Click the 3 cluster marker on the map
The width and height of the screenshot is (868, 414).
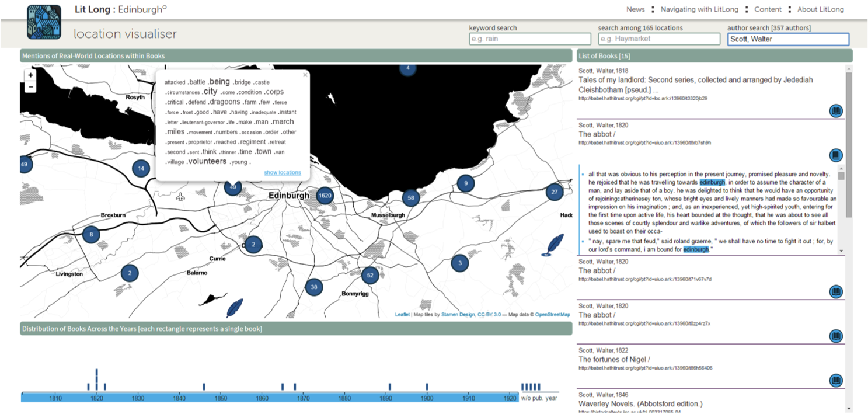pos(460,263)
